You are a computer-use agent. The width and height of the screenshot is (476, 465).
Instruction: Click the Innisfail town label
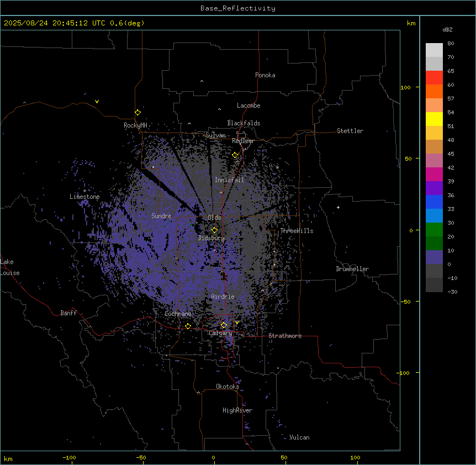(x=229, y=180)
